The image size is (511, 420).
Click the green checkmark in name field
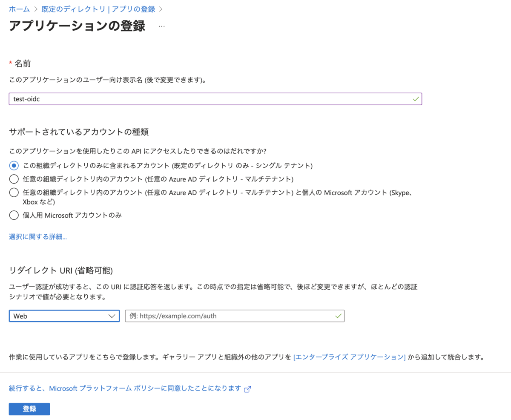(415, 98)
